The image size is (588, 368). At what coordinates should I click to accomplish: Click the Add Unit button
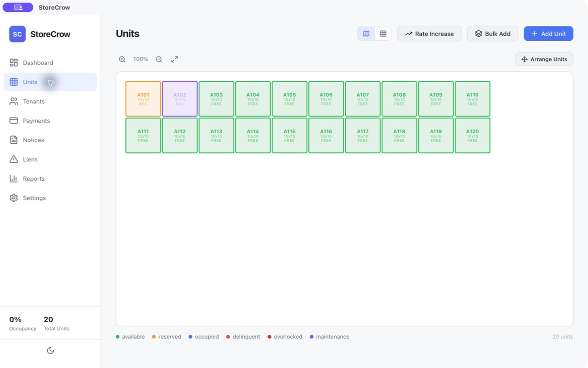548,34
